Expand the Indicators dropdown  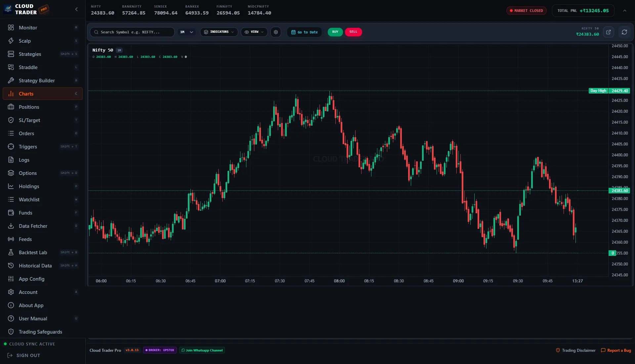click(x=219, y=32)
